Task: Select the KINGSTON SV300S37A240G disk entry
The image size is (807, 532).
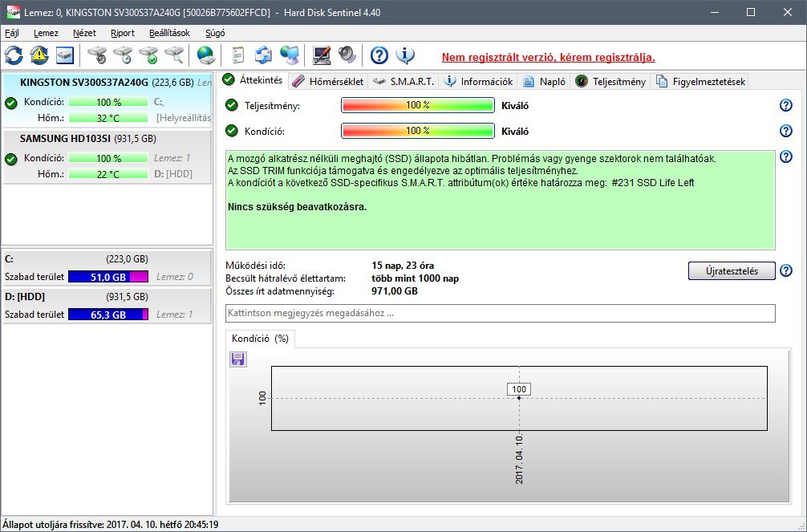Action: coord(107,99)
